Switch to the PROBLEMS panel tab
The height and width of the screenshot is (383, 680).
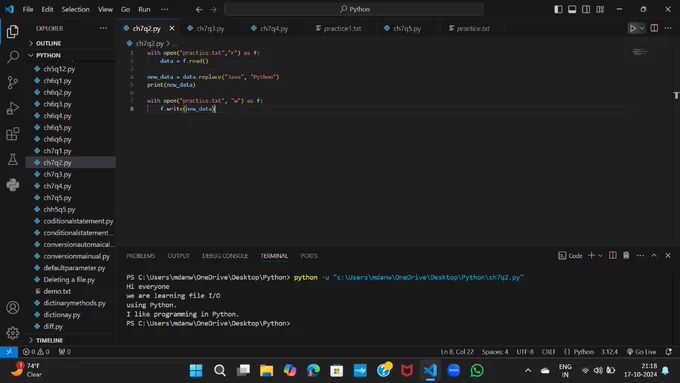(x=141, y=256)
